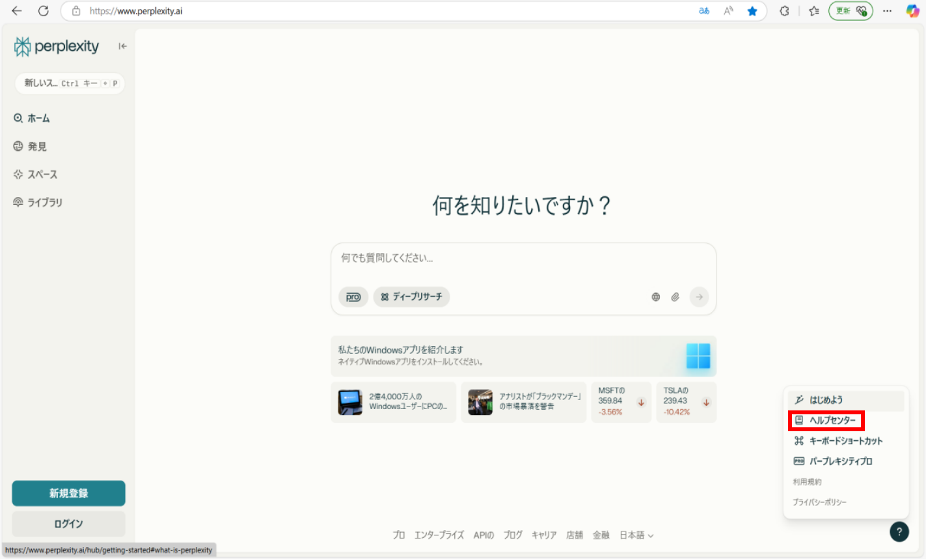Screen dimensions: 926x560
Task: Collapse the sidebar with the arrow icon
Action: pyautogui.click(x=122, y=46)
